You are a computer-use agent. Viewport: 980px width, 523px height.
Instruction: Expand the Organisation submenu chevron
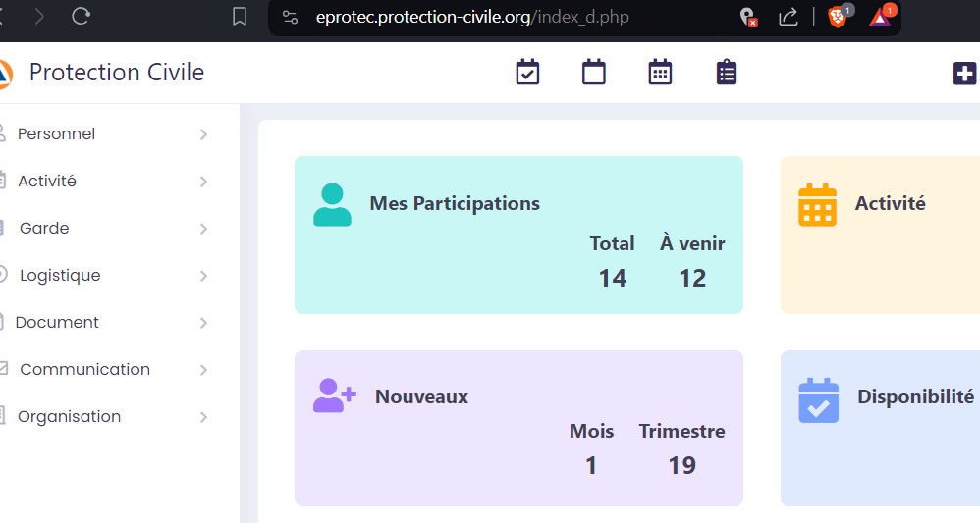pos(203,417)
